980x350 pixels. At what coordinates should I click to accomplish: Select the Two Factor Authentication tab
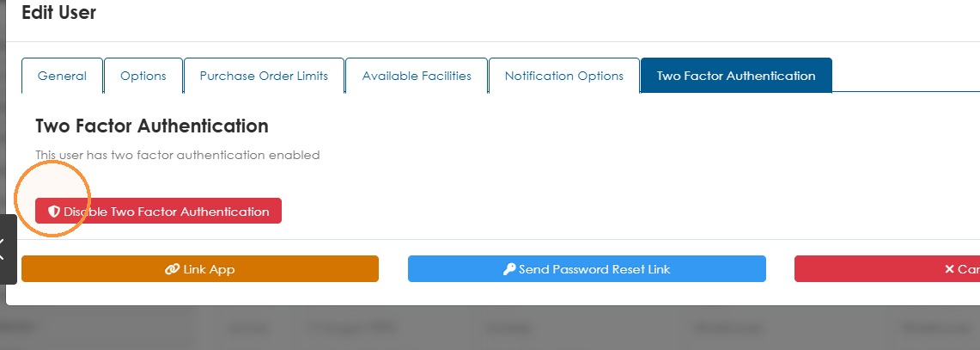point(736,76)
